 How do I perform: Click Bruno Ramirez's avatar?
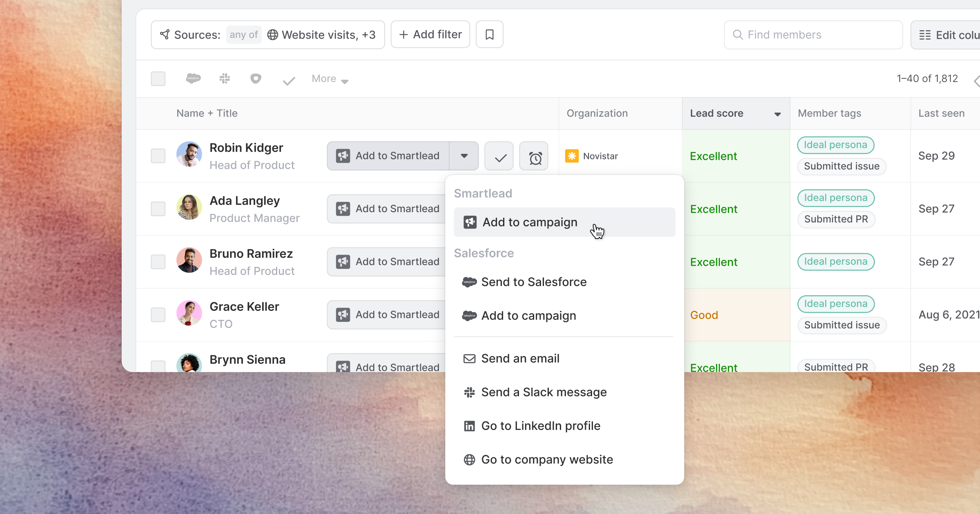(x=189, y=260)
